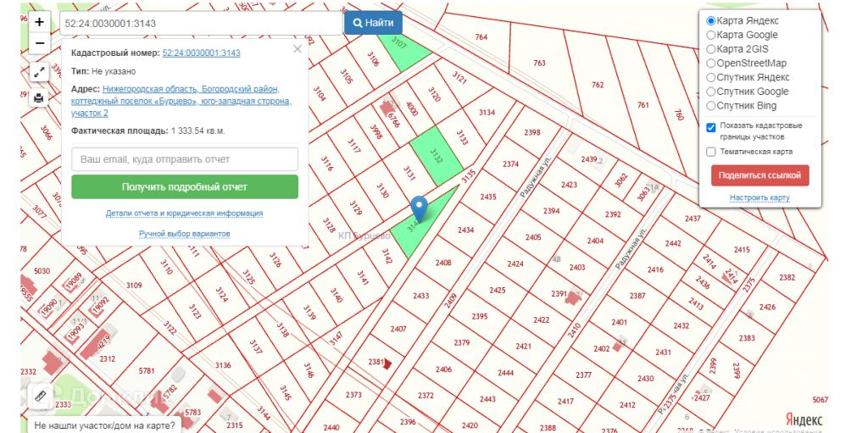The width and height of the screenshot is (868, 433).
Task: Click Получить подробный отчет button
Action: click(185, 187)
